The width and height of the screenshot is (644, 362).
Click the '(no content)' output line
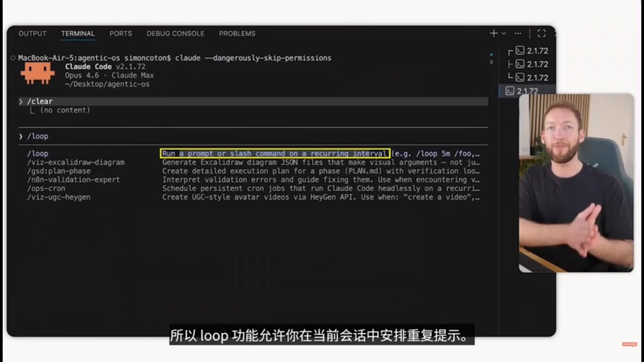(x=65, y=110)
